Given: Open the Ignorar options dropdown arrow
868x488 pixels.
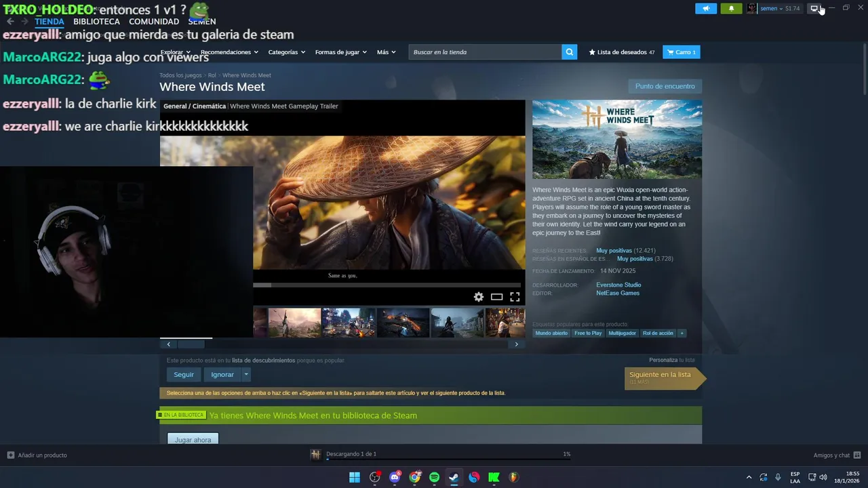Looking at the screenshot, I should pos(246,374).
